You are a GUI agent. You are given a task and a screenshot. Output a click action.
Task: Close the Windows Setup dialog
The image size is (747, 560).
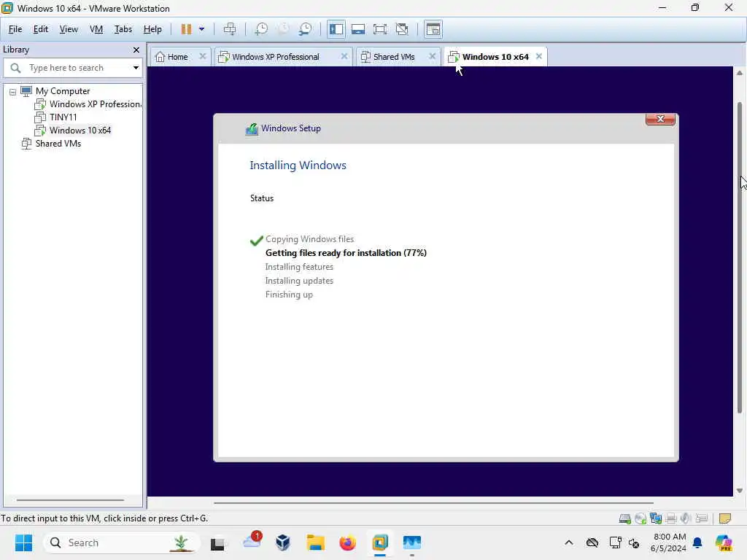[x=660, y=119]
